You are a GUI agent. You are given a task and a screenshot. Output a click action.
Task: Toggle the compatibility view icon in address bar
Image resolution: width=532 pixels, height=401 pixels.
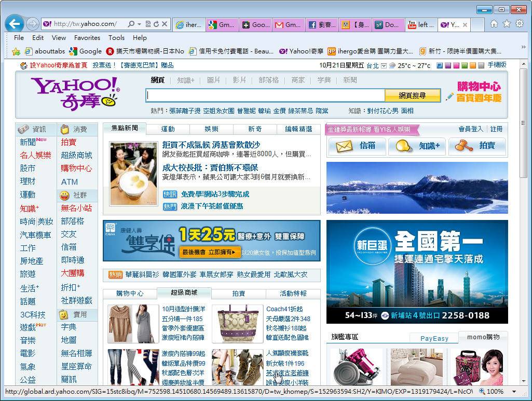pyautogui.click(x=148, y=24)
